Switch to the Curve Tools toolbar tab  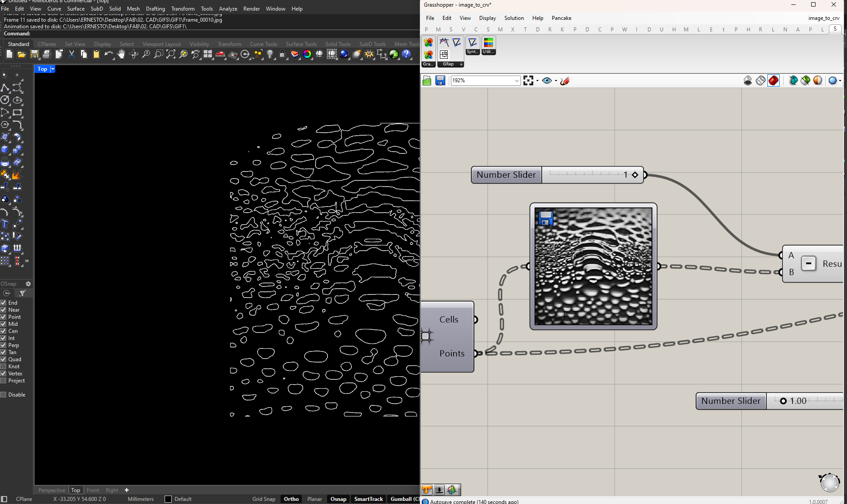click(263, 44)
